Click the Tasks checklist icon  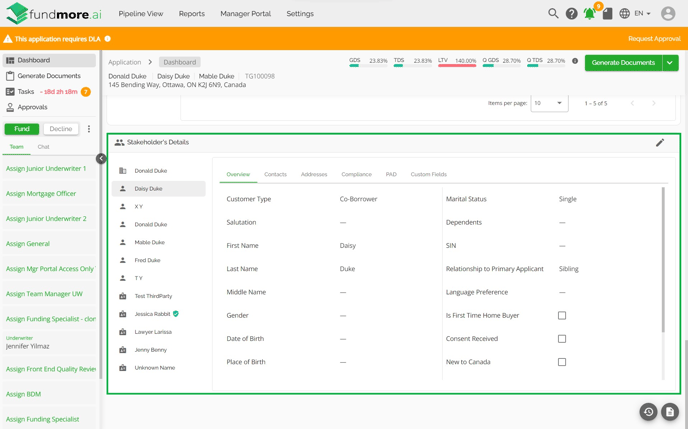(x=10, y=92)
